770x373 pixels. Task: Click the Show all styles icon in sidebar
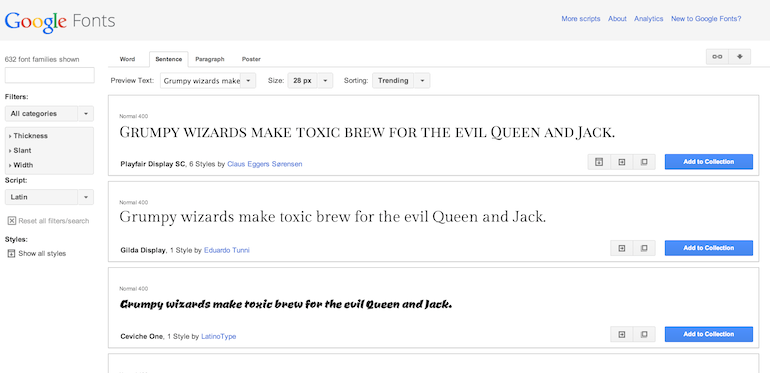coord(12,254)
